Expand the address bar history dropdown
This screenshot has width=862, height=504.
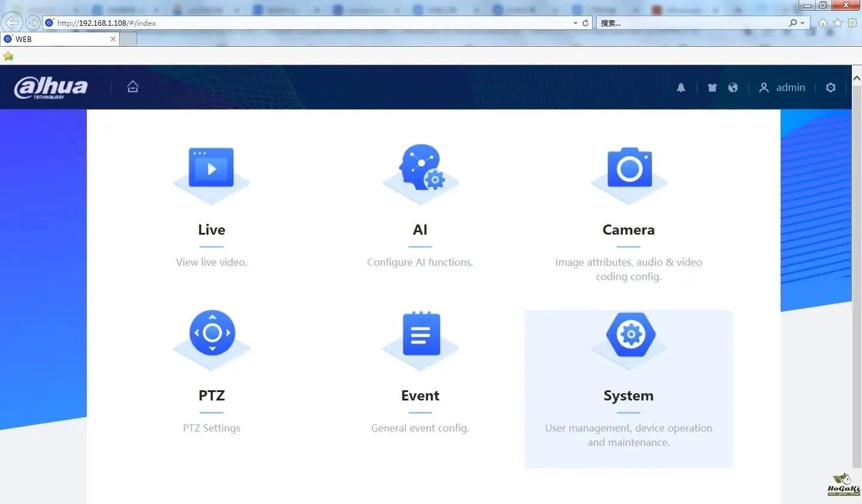[x=575, y=23]
